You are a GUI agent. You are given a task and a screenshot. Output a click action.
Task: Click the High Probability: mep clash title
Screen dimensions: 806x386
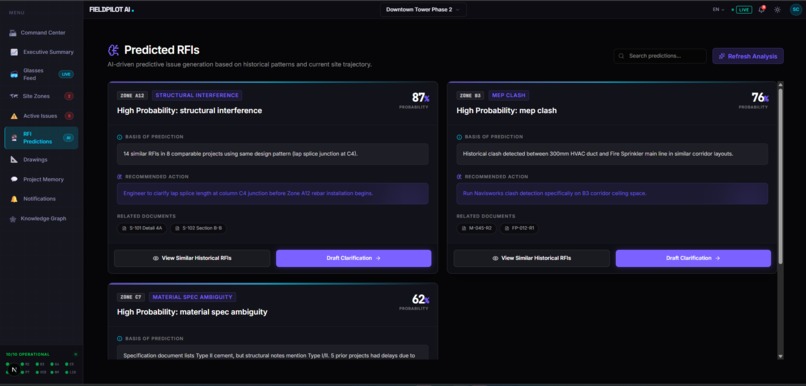tap(507, 111)
